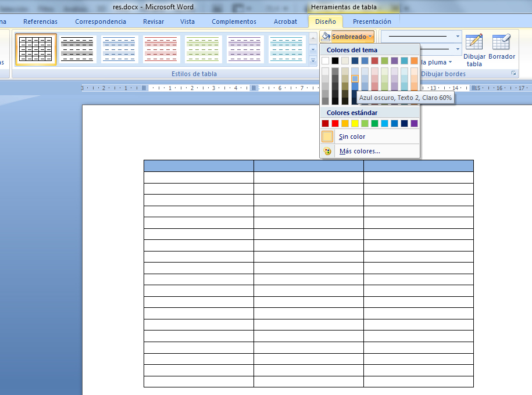532x395 pixels.
Task: Expand the table styles gallery
Action: (x=312, y=60)
